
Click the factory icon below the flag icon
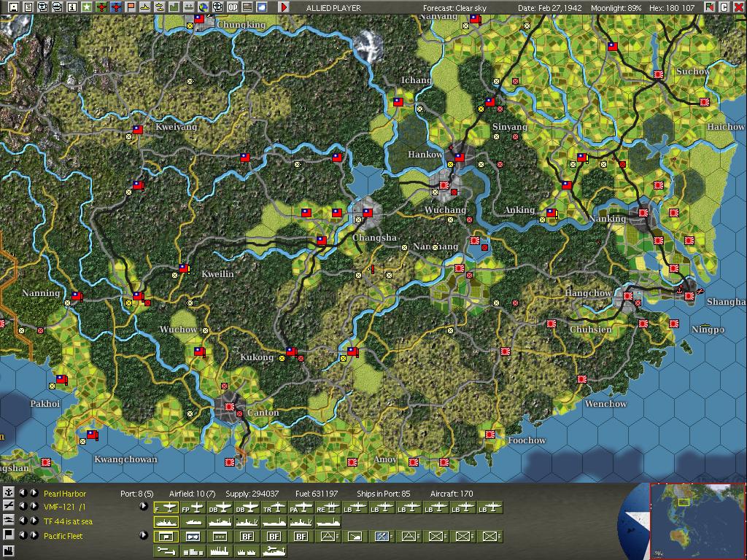point(9,551)
